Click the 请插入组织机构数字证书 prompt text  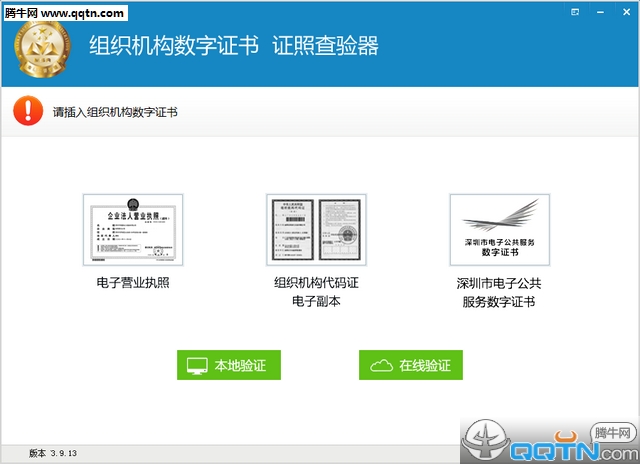pyautogui.click(x=115, y=112)
